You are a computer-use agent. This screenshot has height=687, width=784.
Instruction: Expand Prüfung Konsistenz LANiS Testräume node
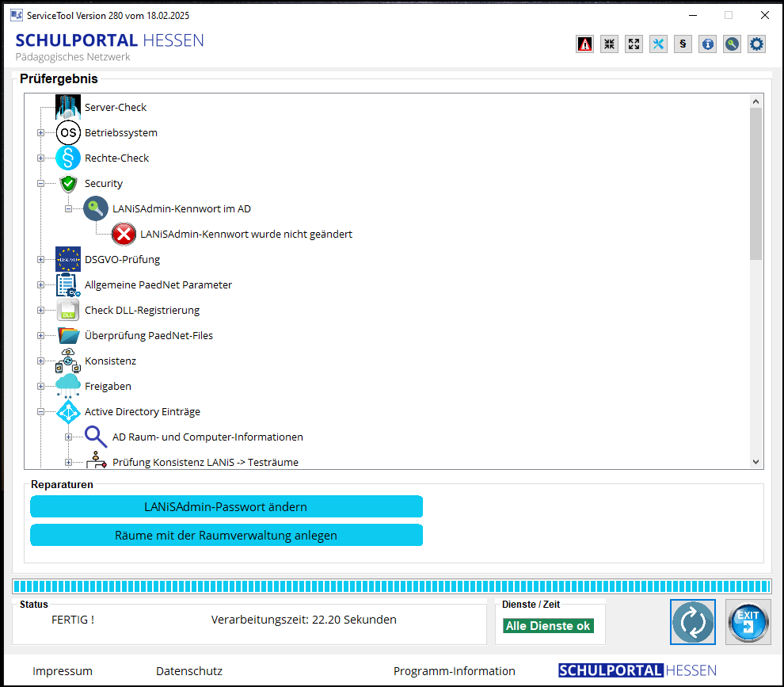[68, 462]
